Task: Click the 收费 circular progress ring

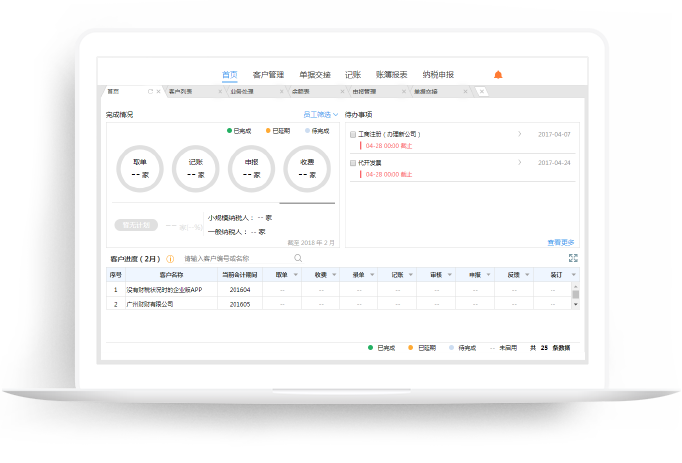Action: tap(306, 169)
